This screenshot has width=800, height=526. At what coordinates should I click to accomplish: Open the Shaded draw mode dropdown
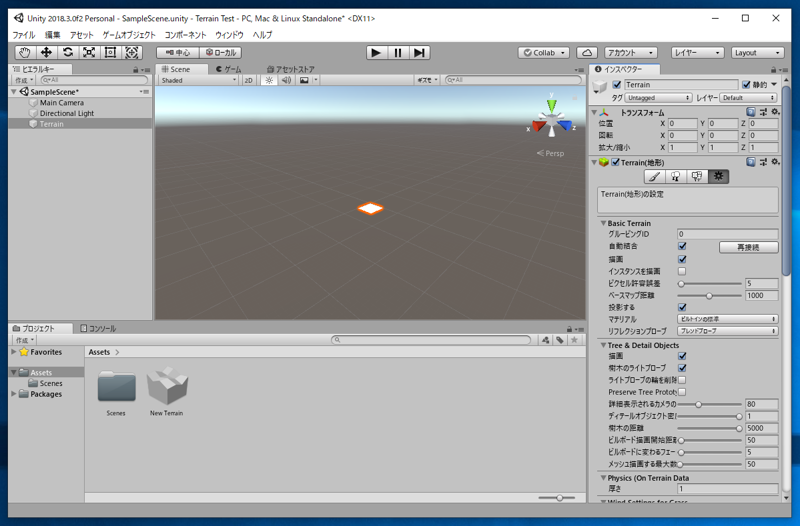pyautogui.click(x=198, y=80)
